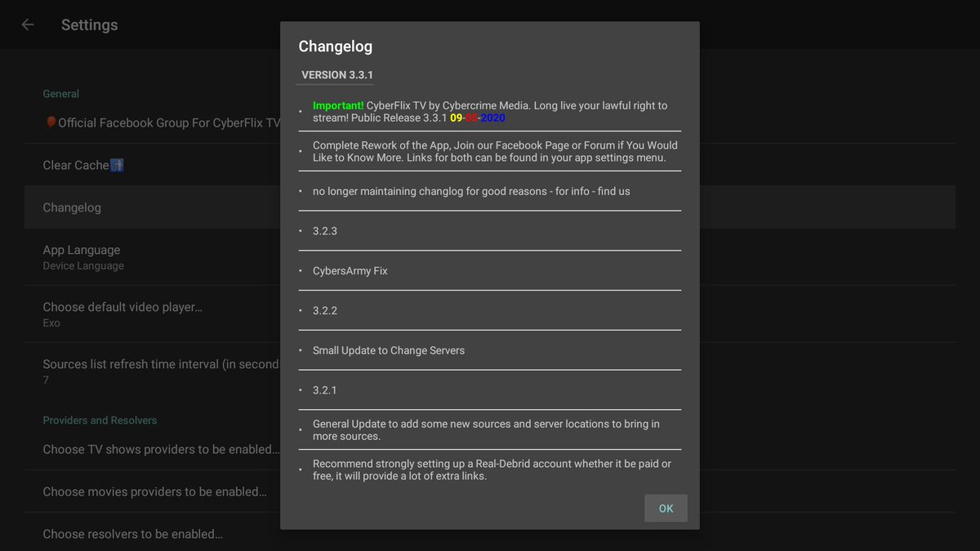Dismiss changelog with the OK button
The width and height of the screenshot is (980, 551).
tap(666, 509)
